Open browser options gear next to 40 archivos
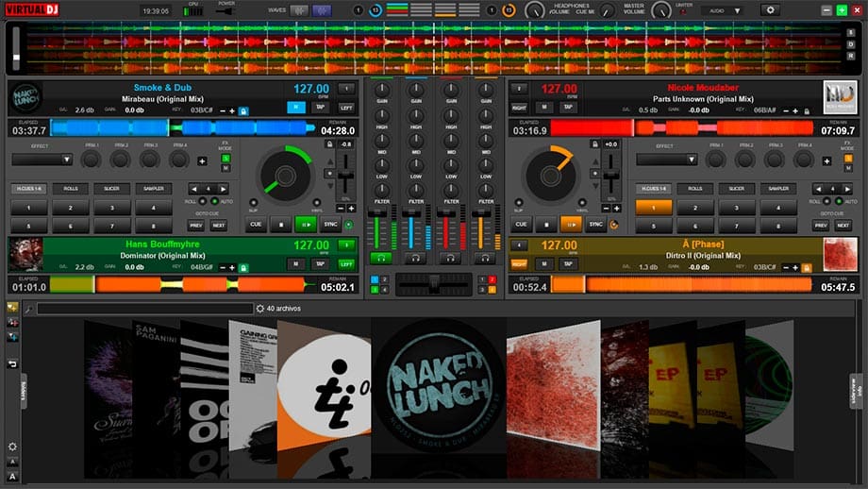This screenshot has height=489, width=868. 260,309
